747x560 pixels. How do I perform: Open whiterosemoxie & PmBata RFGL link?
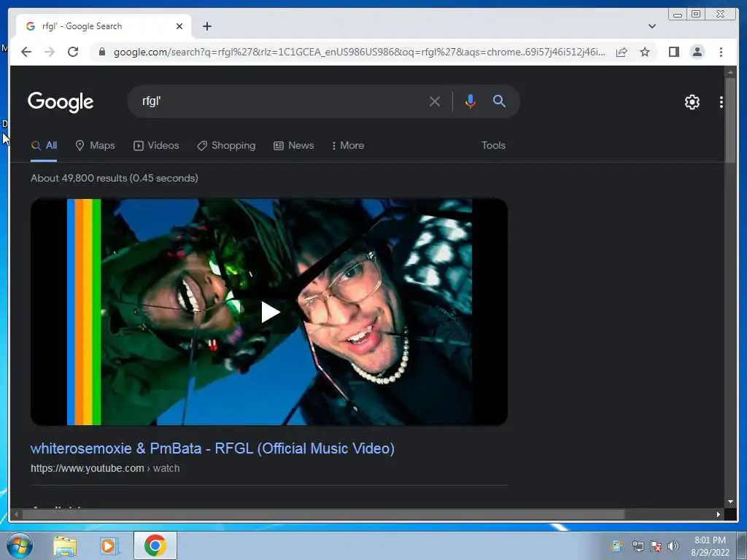click(x=212, y=448)
